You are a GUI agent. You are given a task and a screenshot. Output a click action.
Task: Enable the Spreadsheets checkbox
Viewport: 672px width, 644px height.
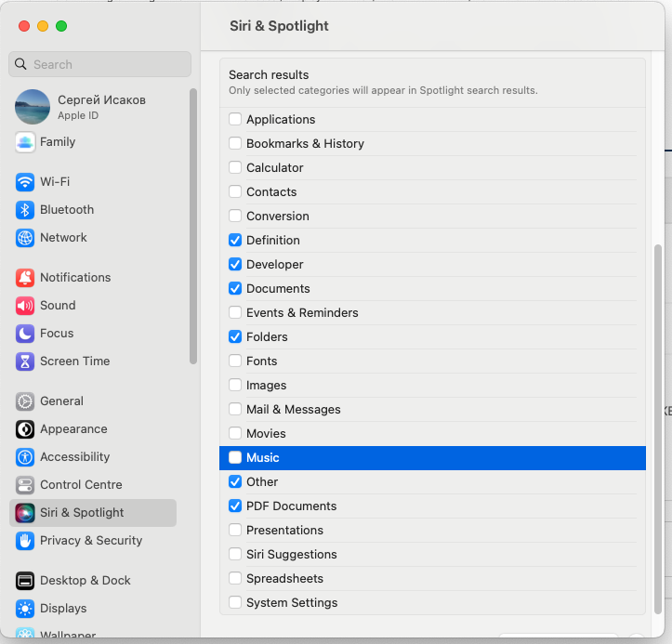pos(235,578)
